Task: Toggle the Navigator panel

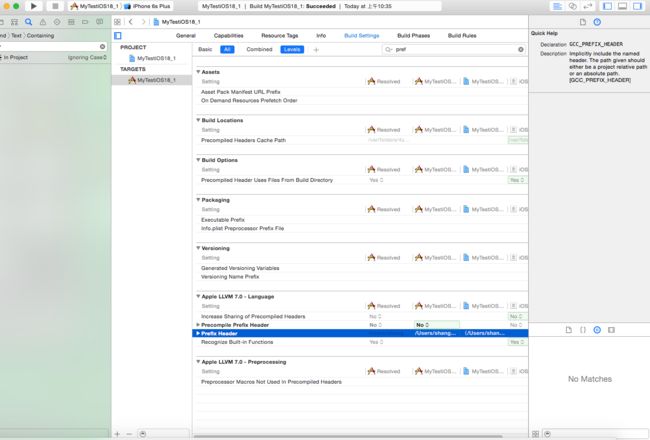Action: pyautogui.click(x=607, y=6)
